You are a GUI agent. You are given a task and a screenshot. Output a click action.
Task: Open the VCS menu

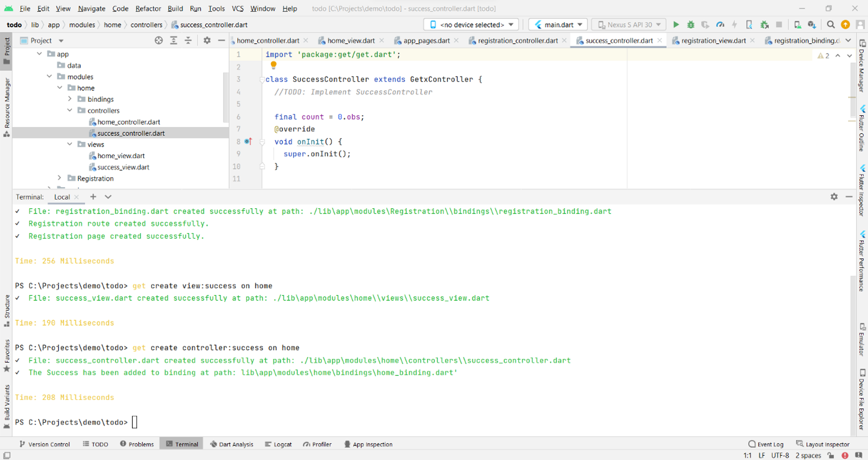coord(237,8)
